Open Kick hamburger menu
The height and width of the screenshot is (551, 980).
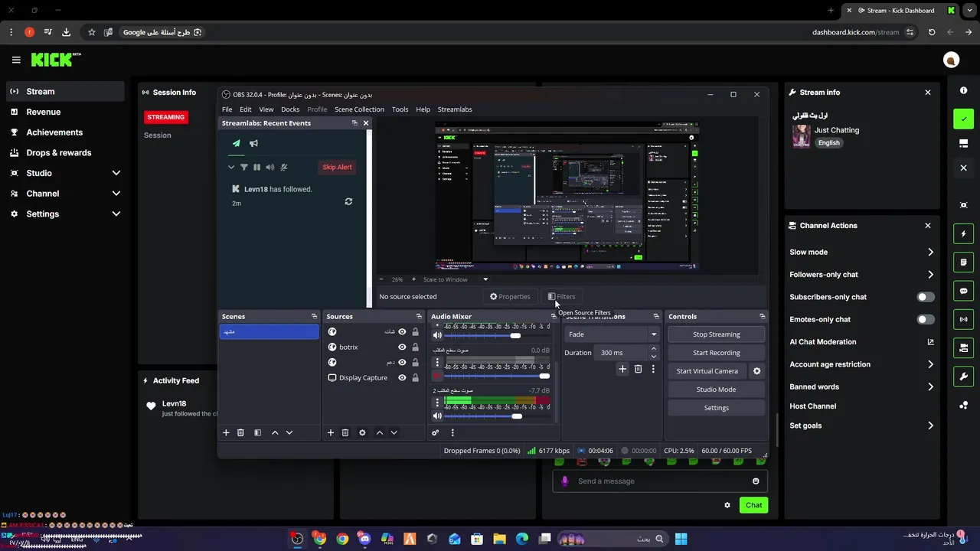tap(16, 60)
